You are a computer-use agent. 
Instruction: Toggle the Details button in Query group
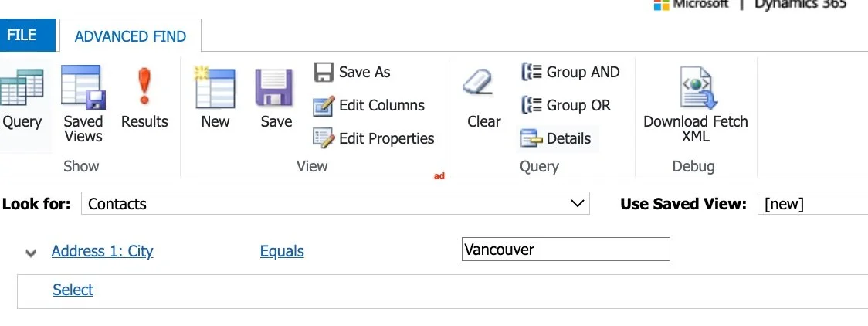pos(556,138)
